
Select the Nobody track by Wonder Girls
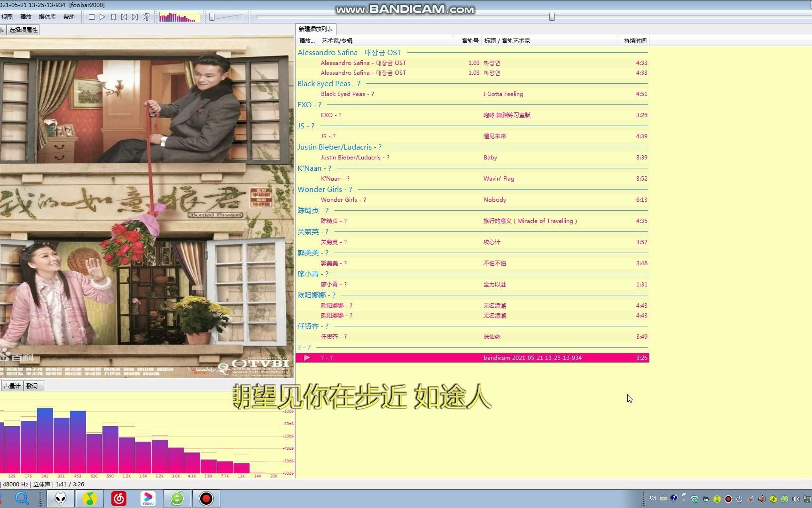pyautogui.click(x=472, y=200)
